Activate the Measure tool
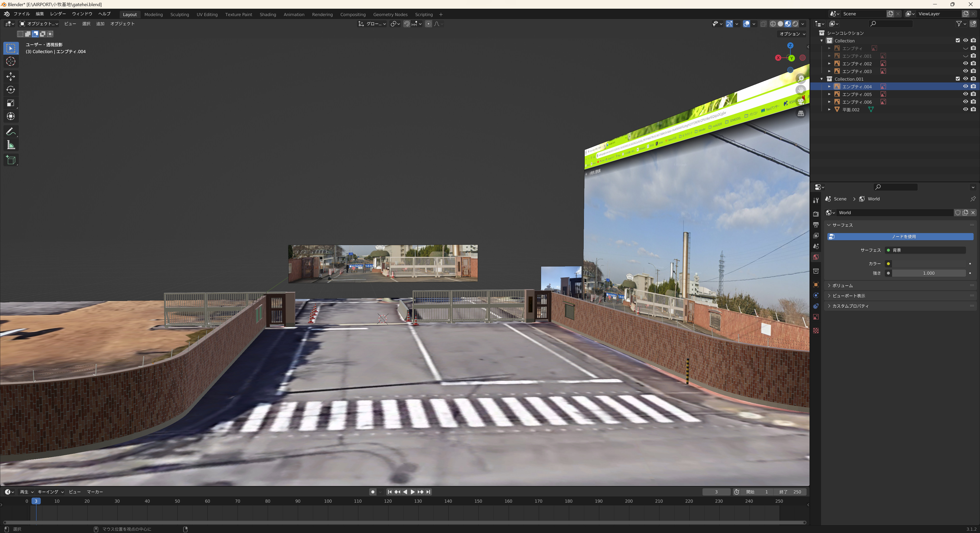This screenshot has width=980, height=533. pos(11,145)
